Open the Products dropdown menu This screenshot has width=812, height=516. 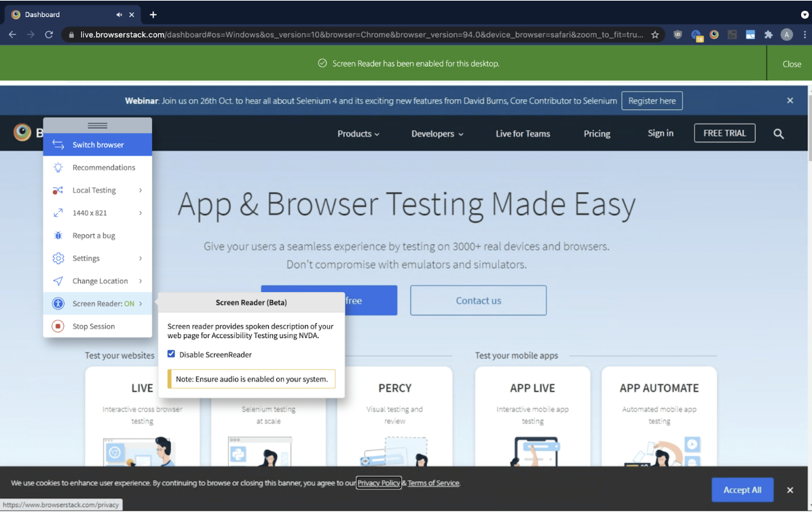click(358, 134)
